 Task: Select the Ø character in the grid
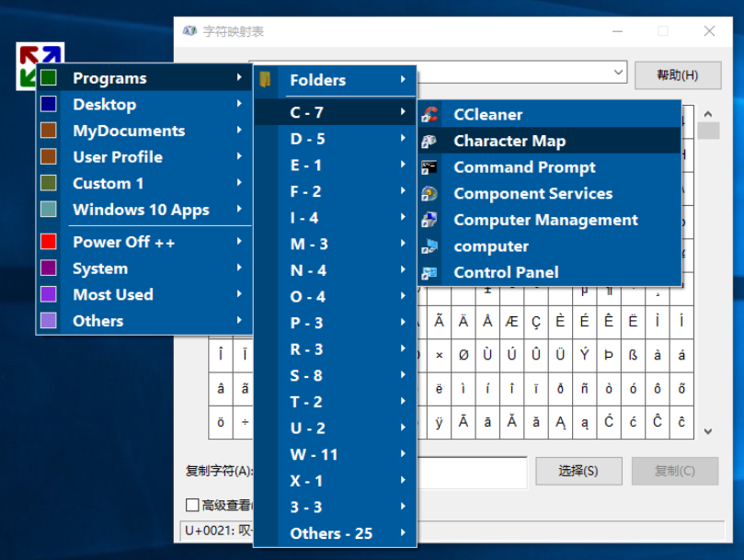coord(464,355)
